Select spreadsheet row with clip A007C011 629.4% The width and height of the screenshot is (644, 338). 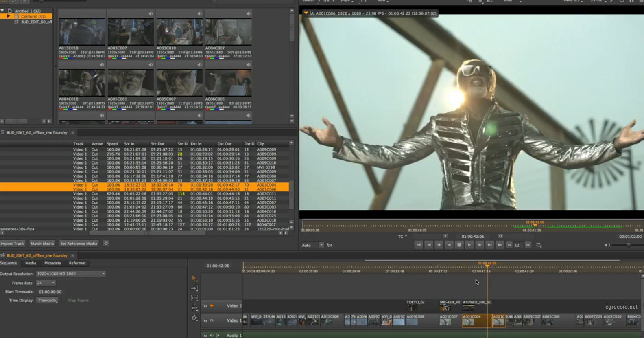point(144,194)
